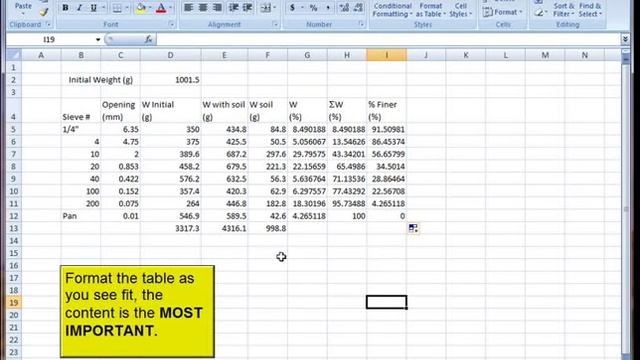Center the cell text
The image size is (640, 360).
pos(203,8)
